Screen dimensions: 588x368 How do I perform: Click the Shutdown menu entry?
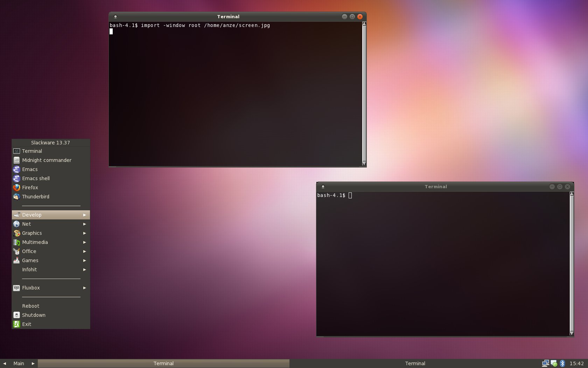(51, 315)
